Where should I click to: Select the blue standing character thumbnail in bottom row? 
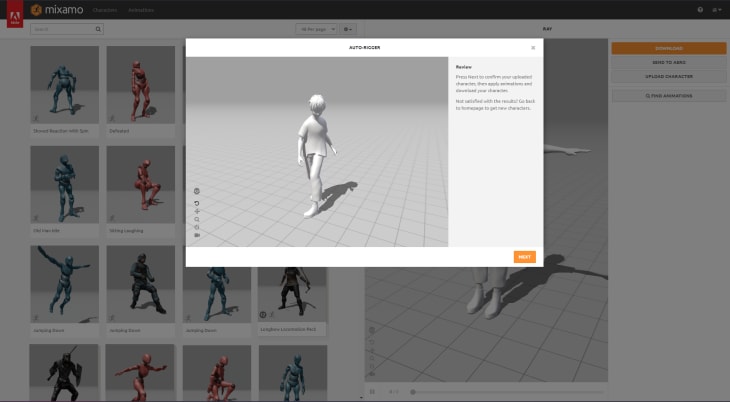coord(293,373)
